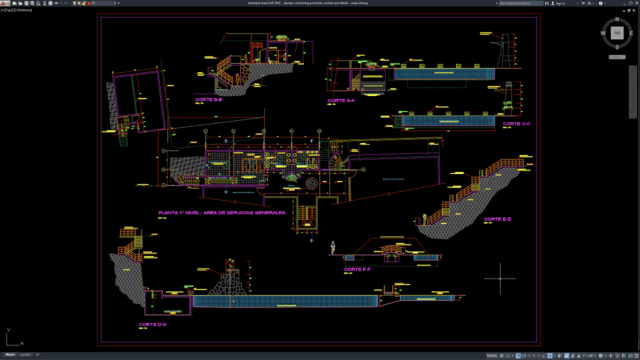Screen dimensions: 640x360
Task: Expand object snap settings arrow
Action: (555, 356)
